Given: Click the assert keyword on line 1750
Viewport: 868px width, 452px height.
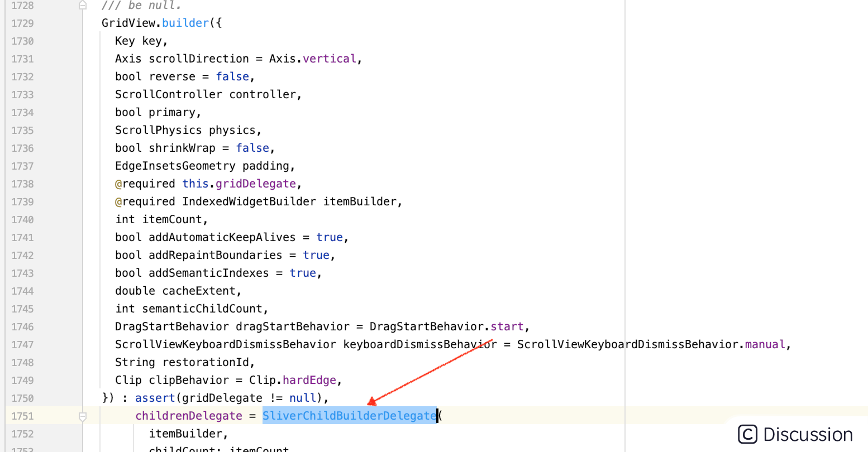Looking at the screenshot, I should pos(155,398).
